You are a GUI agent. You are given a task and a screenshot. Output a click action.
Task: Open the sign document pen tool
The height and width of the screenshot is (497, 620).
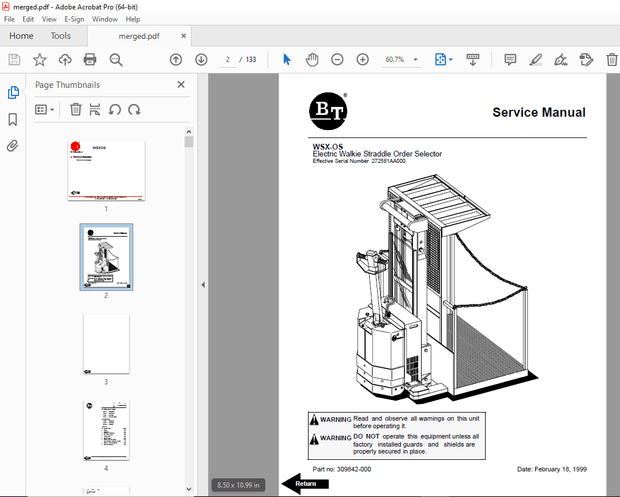coord(561,60)
